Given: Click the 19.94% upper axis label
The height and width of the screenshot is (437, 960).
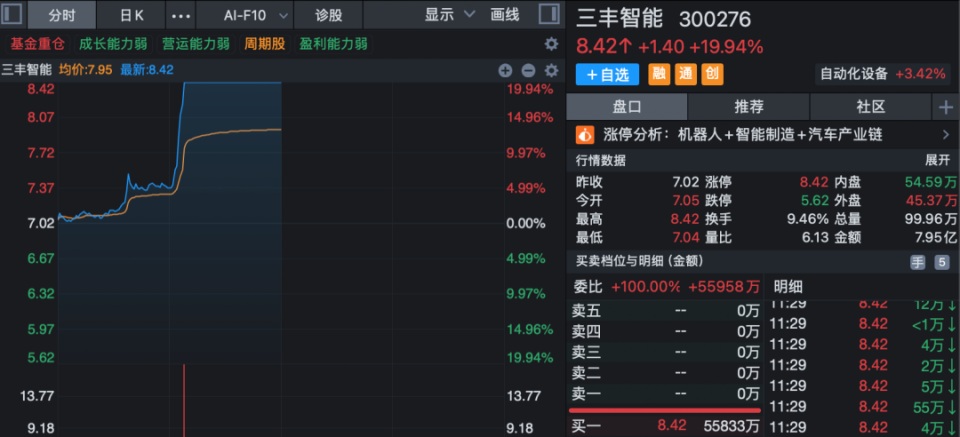Looking at the screenshot, I should [x=530, y=89].
